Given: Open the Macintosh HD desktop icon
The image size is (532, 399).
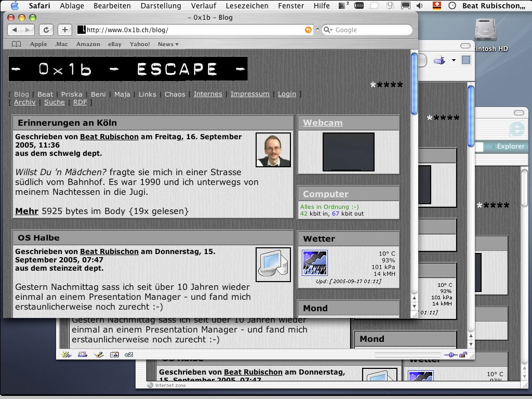Looking at the screenshot, I should (x=485, y=30).
